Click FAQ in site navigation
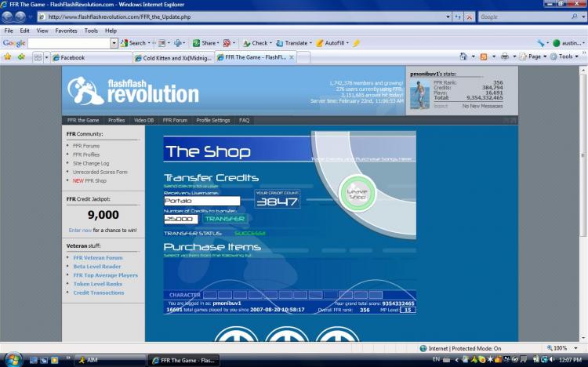Image resolution: width=588 pixels, height=367 pixels. (x=244, y=121)
